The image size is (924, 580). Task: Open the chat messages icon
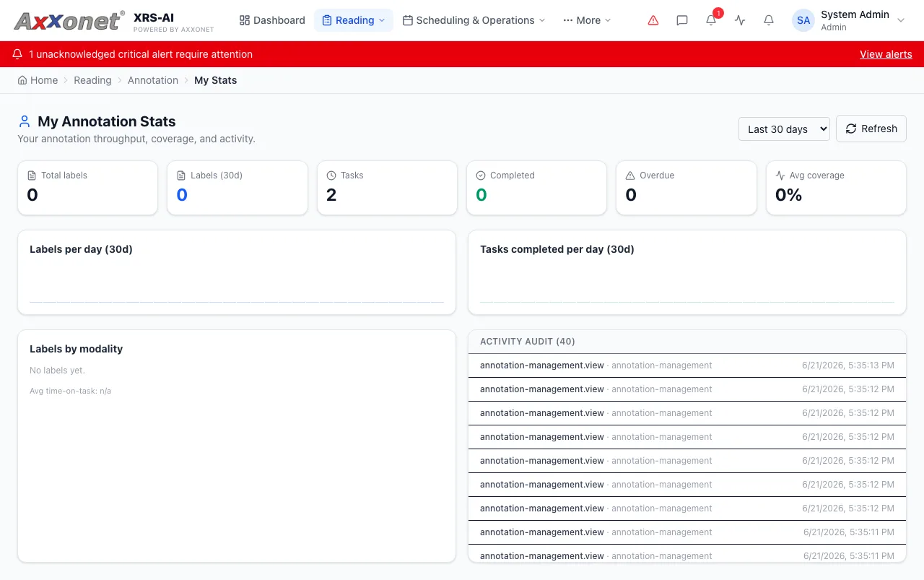tap(682, 20)
